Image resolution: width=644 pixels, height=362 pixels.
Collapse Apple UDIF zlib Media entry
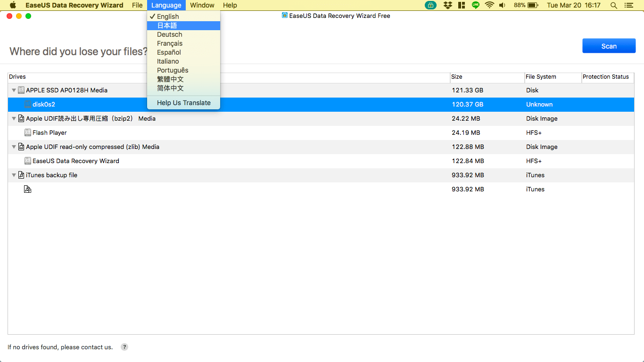pyautogui.click(x=14, y=147)
